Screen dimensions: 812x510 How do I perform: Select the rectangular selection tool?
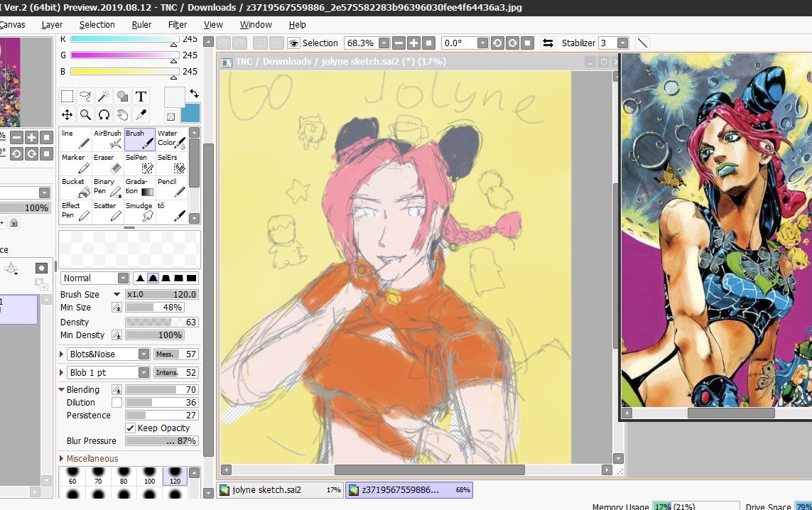(x=67, y=97)
